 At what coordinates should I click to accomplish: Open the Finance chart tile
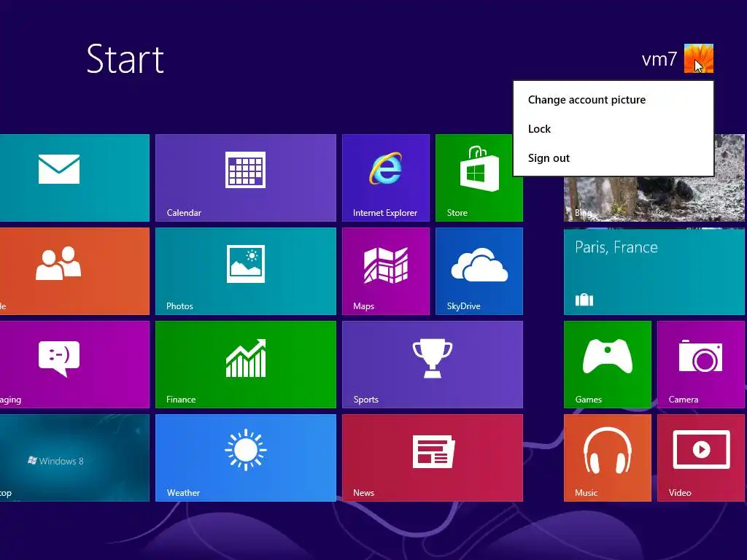[246, 365]
